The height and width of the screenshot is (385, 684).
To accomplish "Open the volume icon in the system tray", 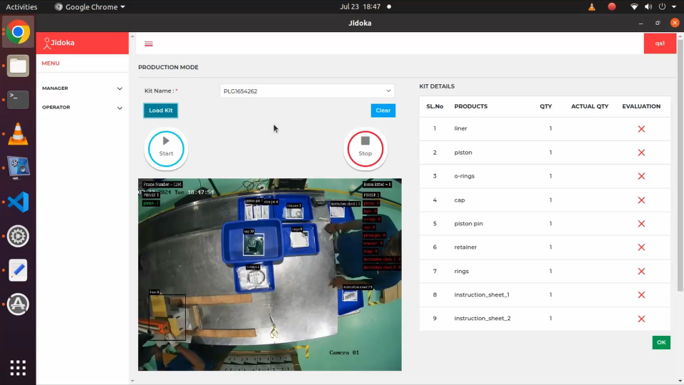I will pyautogui.click(x=648, y=7).
